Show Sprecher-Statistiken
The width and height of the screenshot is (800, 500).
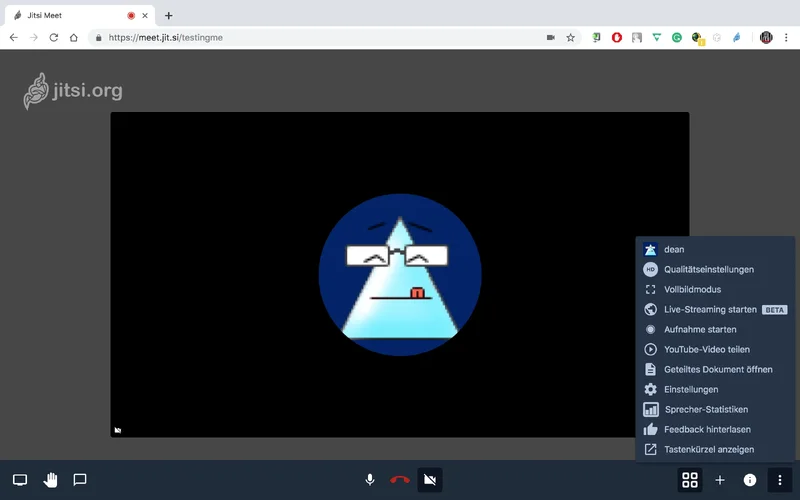pyautogui.click(x=715, y=409)
